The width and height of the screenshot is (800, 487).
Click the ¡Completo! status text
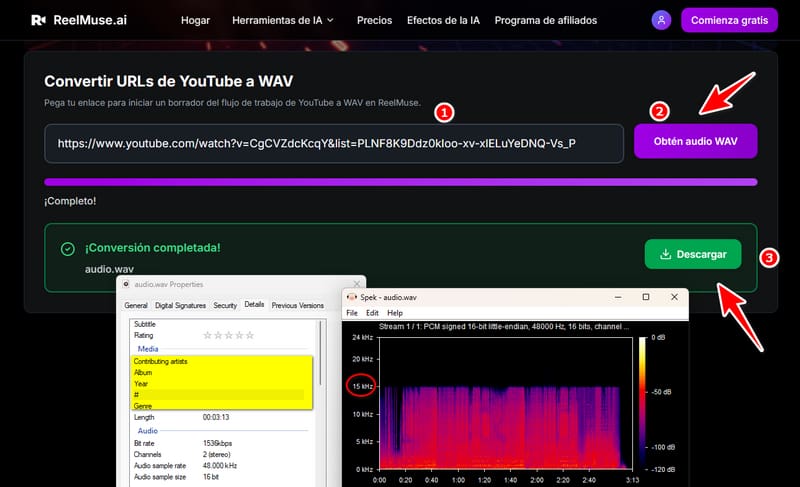point(70,201)
